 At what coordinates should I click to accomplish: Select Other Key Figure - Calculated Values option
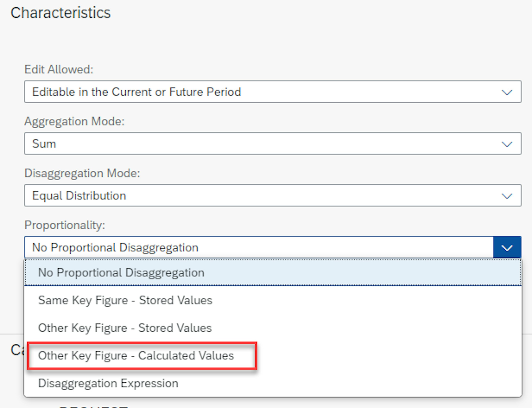136,356
